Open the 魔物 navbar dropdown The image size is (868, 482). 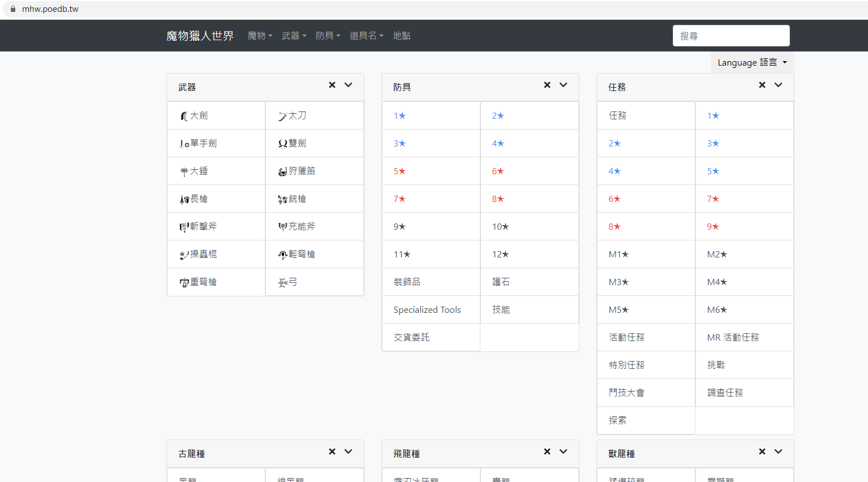(260, 36)
